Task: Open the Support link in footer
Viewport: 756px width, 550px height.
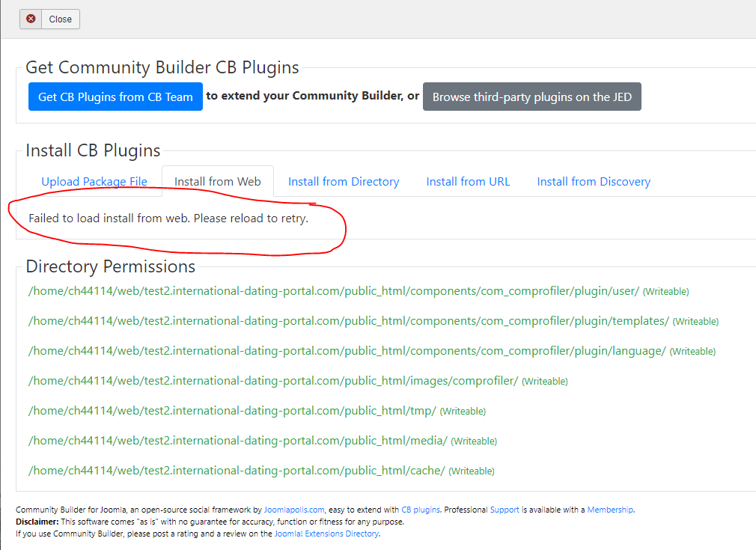Action: pyautogui.click(x=504, y=510)
